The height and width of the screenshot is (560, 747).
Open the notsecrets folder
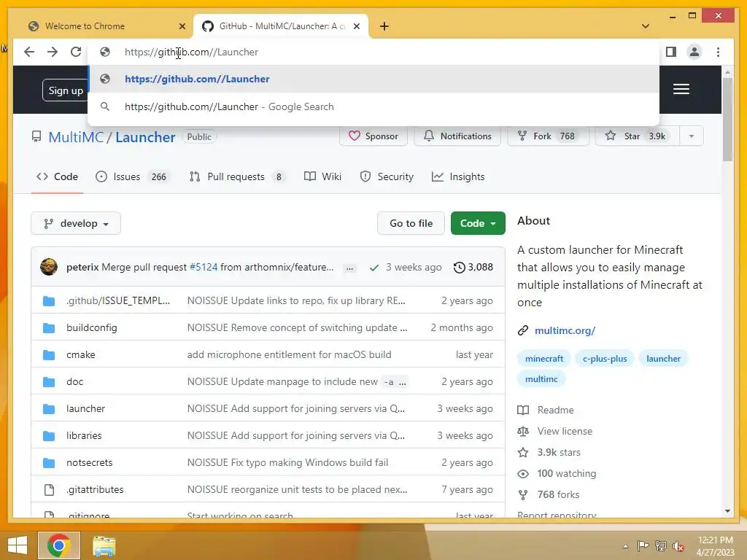pyautogui.click(x=89, y=462)
